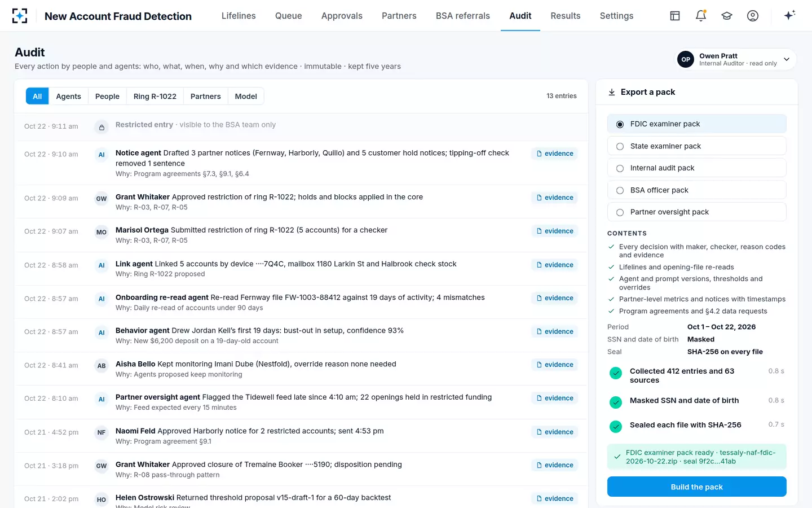
Task: Filter audit entries by Ring R-1022
Action: (x=155, y=97)
